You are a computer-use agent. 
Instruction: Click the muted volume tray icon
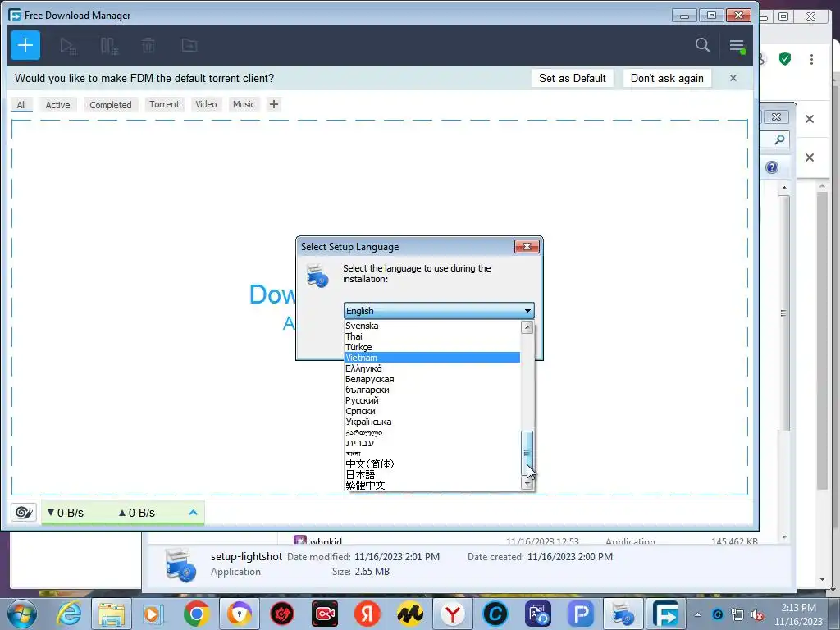757,615
